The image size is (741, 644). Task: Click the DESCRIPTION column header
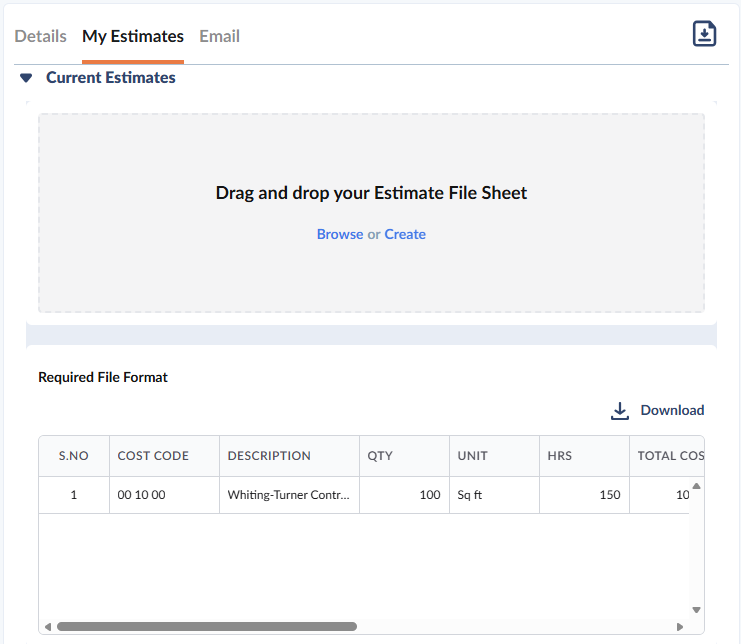pos(289,456)
